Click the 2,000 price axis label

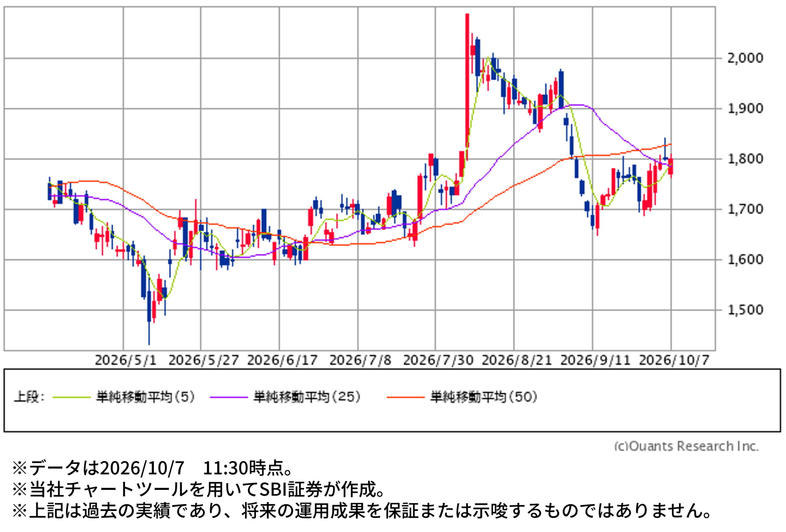pos(745,58)
